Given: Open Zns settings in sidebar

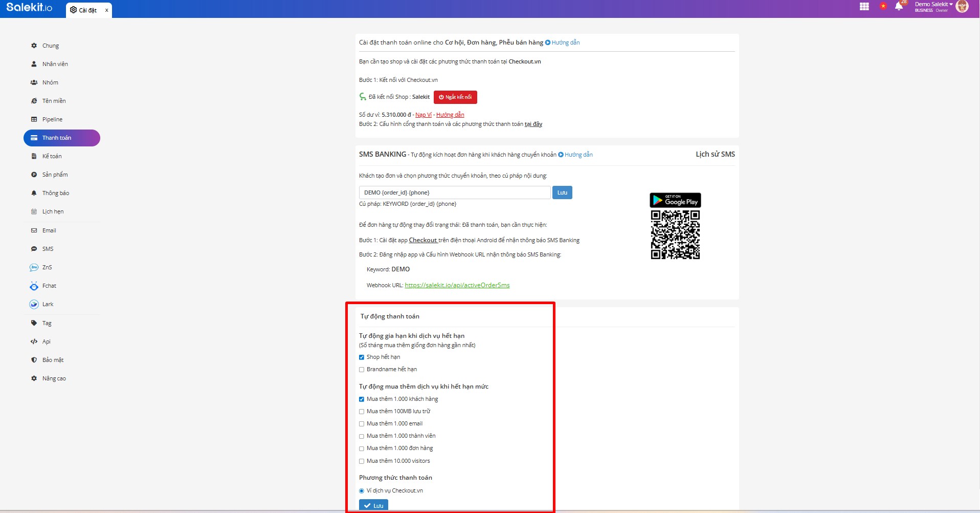Looking at the screenshot, I should click(47, 267).
